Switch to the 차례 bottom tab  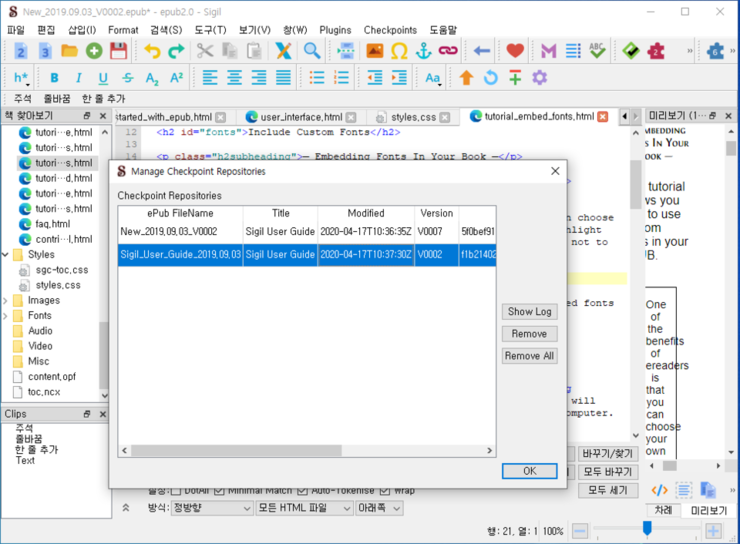click(x=663, y=510)
